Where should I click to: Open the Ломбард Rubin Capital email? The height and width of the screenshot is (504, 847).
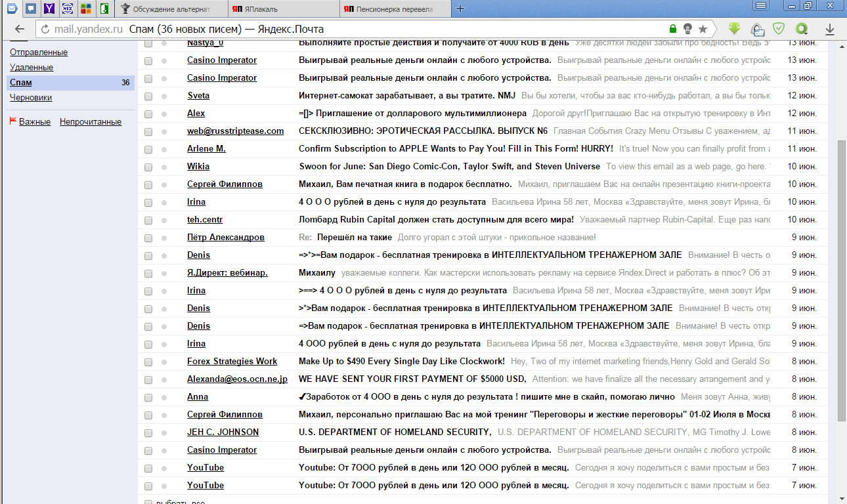point(436,220)
